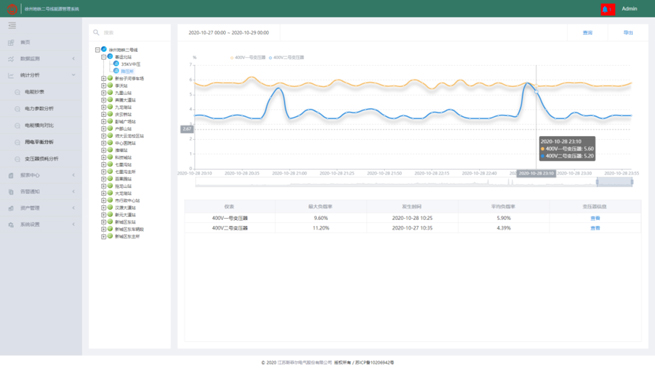The image size is (655, 369).
Task: Click the left handle of chart zoom slider
Action: pyautogui.click(x=597, y=182)
